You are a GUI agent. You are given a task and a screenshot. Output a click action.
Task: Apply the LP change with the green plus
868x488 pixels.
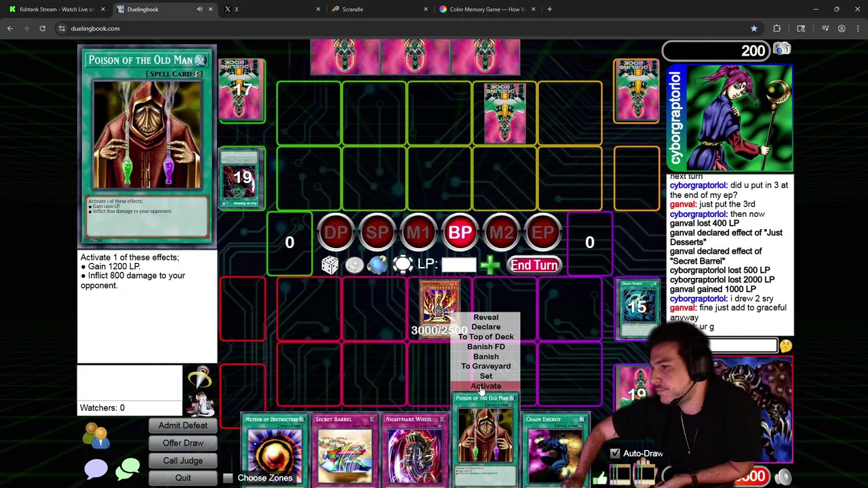pos(490,265)
